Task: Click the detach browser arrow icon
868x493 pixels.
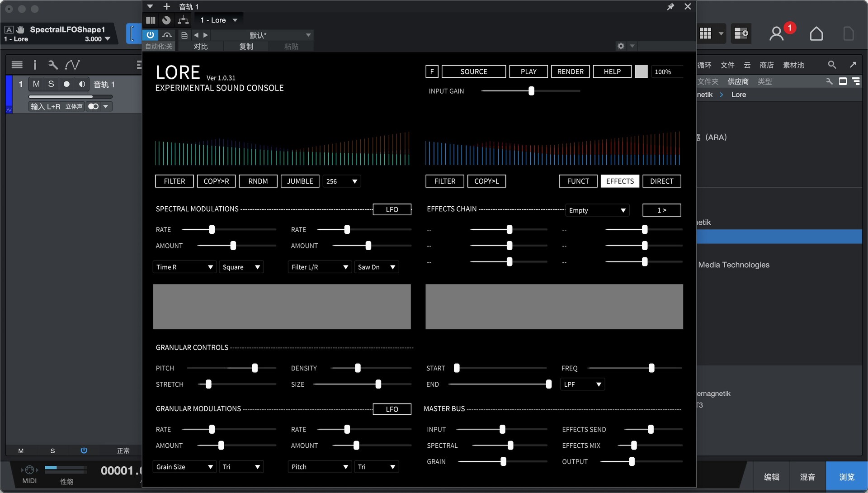Action: tap(853, 65)
